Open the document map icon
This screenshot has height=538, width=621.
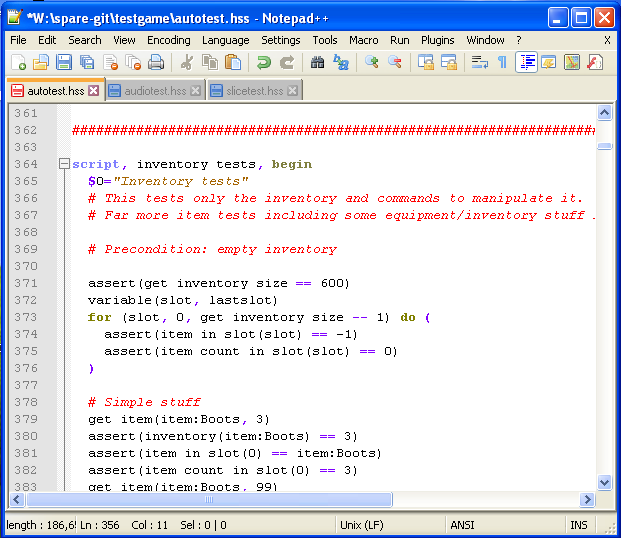pos(572,63)
